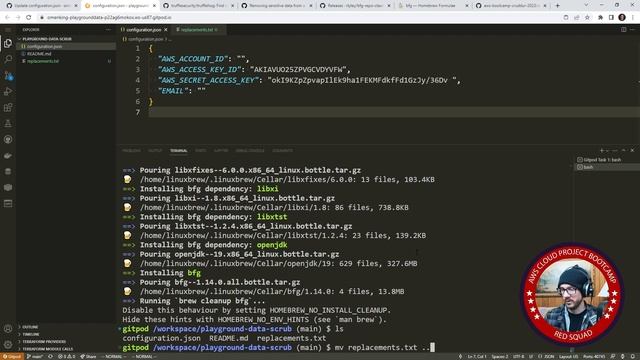Viewport: 640px width, 360px height.
Task: Click the AWS_ACCESS_KEY_ID value in the editor
Action: 300,70
